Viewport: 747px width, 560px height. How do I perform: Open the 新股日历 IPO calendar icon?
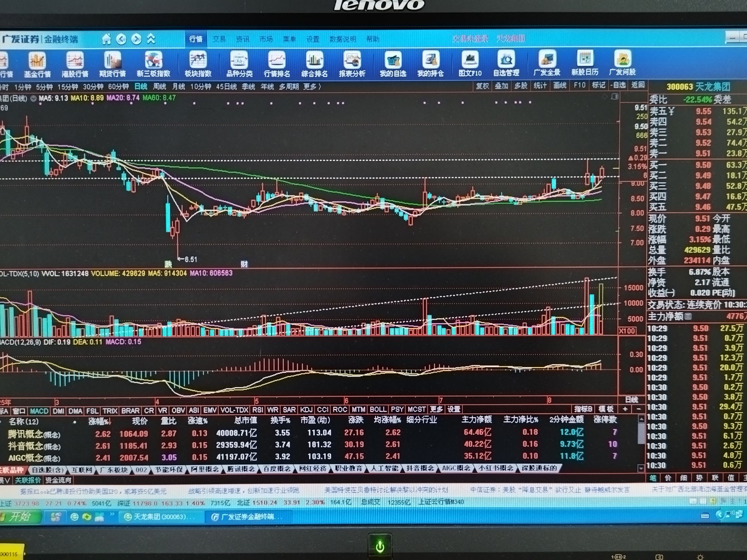pyautogui.click(x=585, y=63)
